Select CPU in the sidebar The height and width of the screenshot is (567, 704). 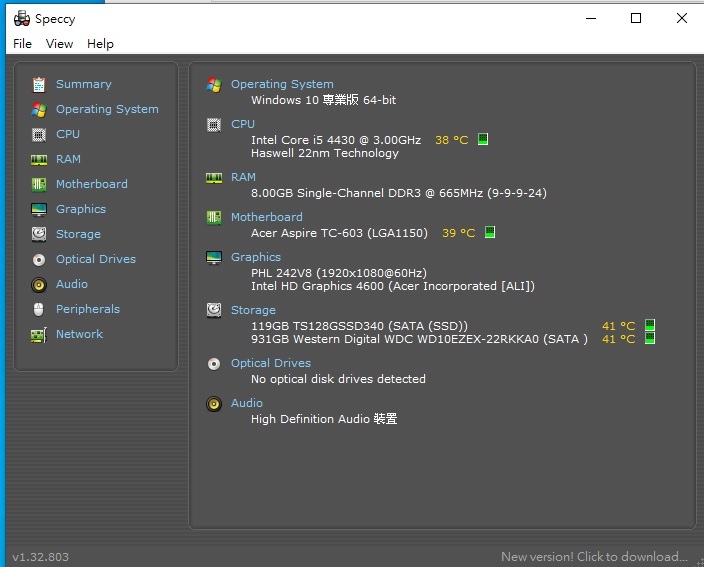[x=68, y=134]
